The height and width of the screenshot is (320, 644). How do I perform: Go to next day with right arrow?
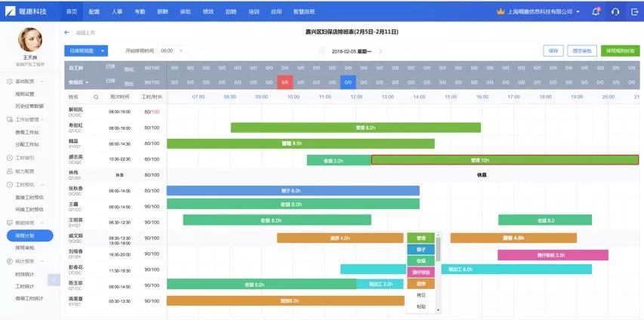[x=381, y=51]
